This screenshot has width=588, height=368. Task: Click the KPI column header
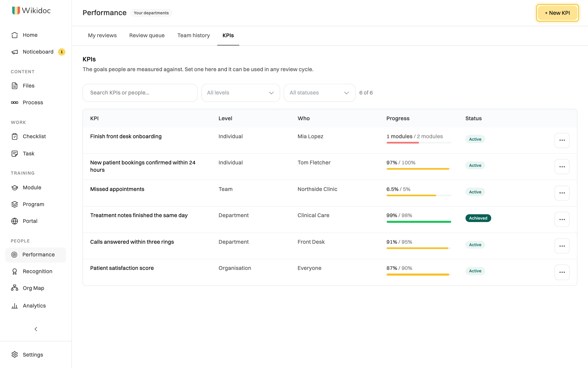click(94, 119)
